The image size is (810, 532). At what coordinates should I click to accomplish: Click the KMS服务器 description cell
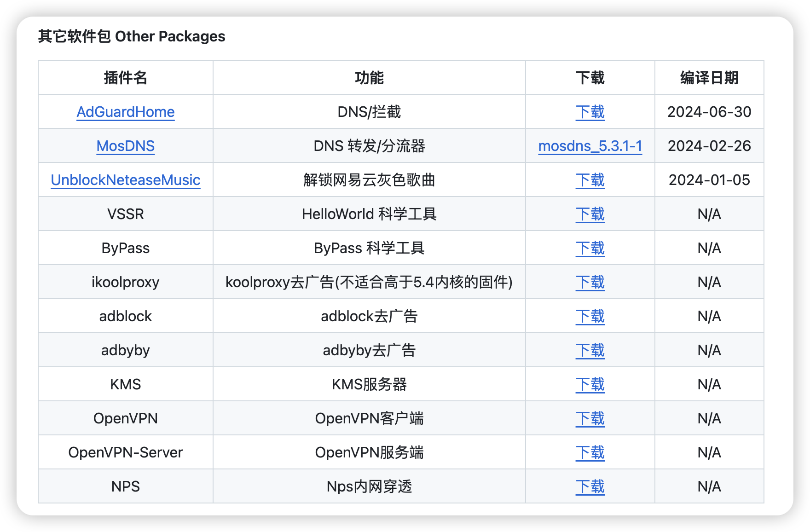click(x=369, y=384)
